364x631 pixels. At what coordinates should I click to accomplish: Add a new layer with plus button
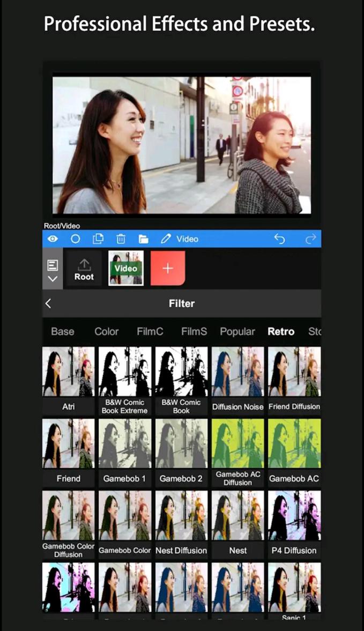coord(168,268)
